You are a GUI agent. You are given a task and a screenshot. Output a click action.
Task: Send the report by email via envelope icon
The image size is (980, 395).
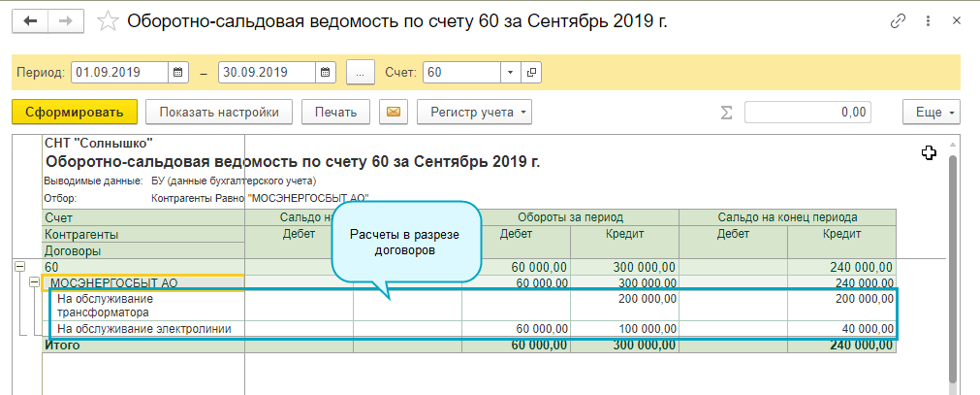(394, 113)
